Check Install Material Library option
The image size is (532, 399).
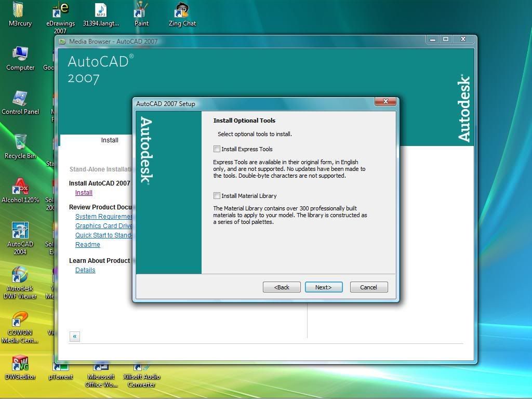217,196
